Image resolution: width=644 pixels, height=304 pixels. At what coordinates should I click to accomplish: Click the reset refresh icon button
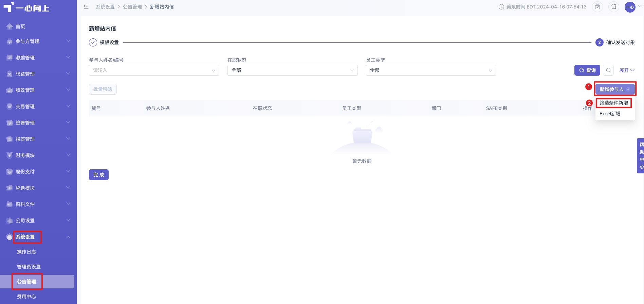click(x=608, y=70)
